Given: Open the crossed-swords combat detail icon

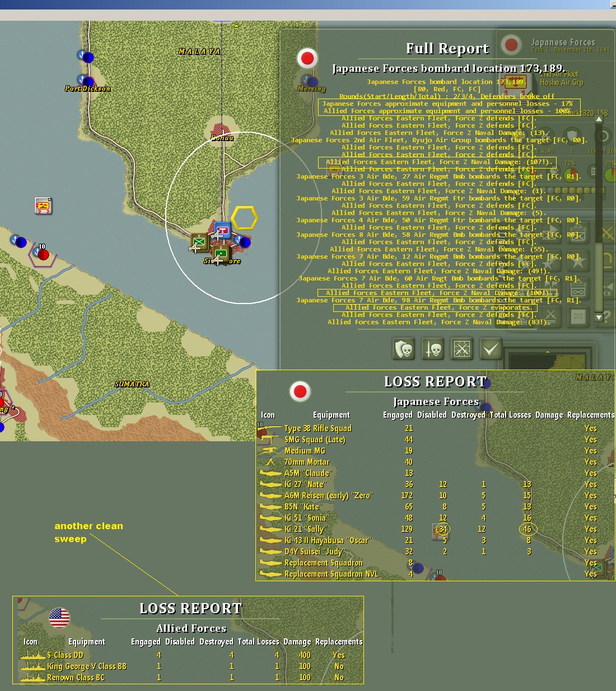Looking at the screenshot, I should [461, 349].
